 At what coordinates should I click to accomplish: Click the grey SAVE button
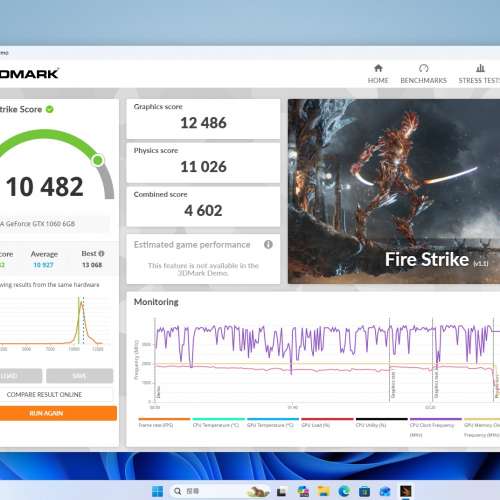click(x=79, y=376)
